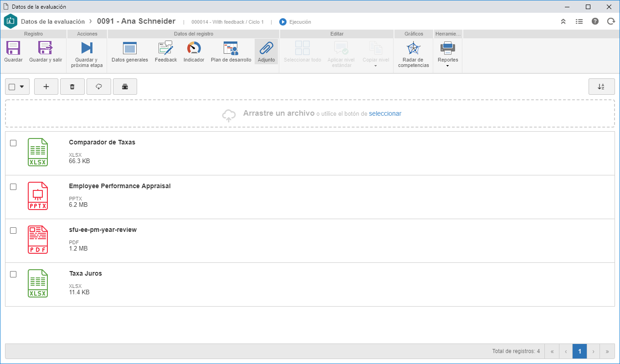Click Guardar y próxima etapa
620x364 pixels.
pyautogui.click(x=87, y=55)
